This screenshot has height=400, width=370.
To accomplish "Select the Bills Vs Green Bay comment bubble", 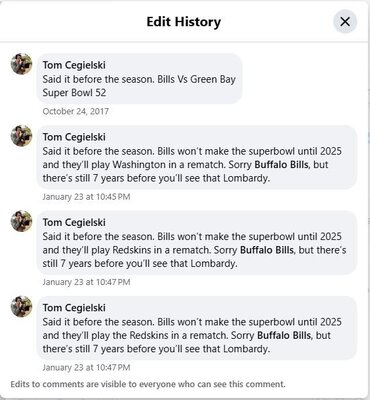I will (139, 79).
